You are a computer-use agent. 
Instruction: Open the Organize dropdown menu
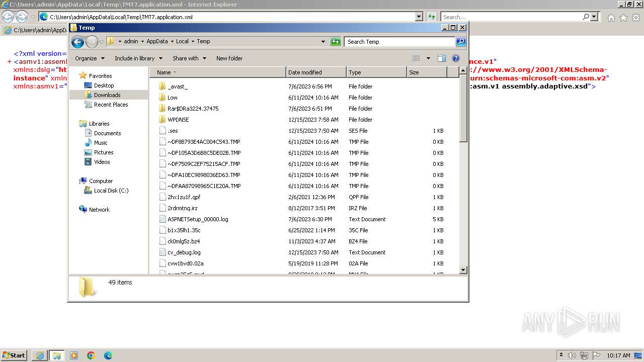90,58
